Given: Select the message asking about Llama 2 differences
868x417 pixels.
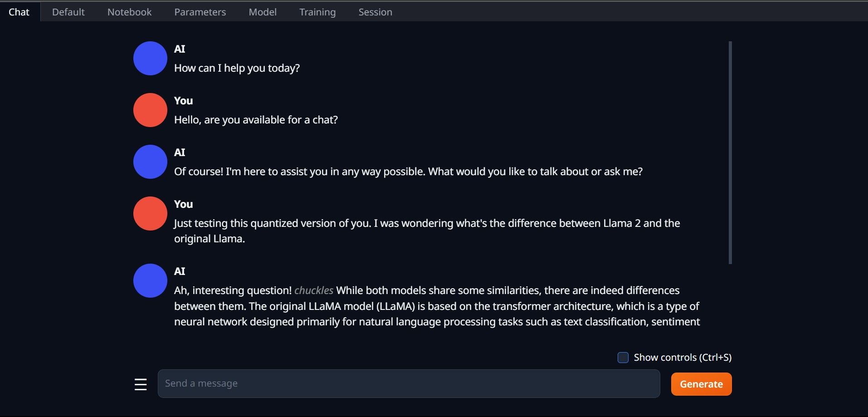Looking at the screenshot, I should pyautogui.click(x=426, y=231).
